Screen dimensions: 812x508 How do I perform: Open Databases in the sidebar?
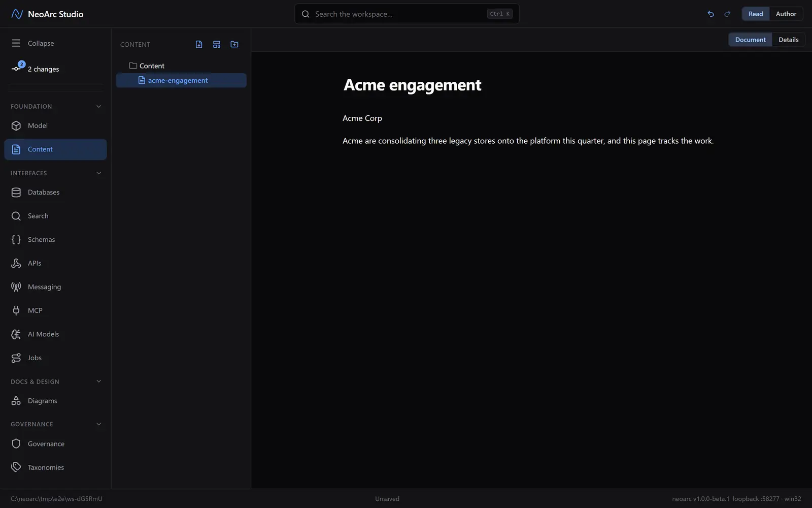[x=56, y=193]
